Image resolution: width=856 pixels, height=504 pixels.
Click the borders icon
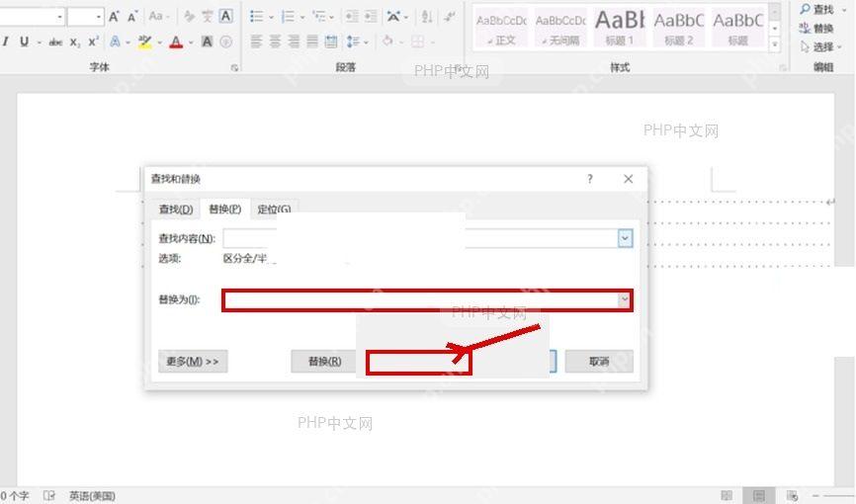418,42
